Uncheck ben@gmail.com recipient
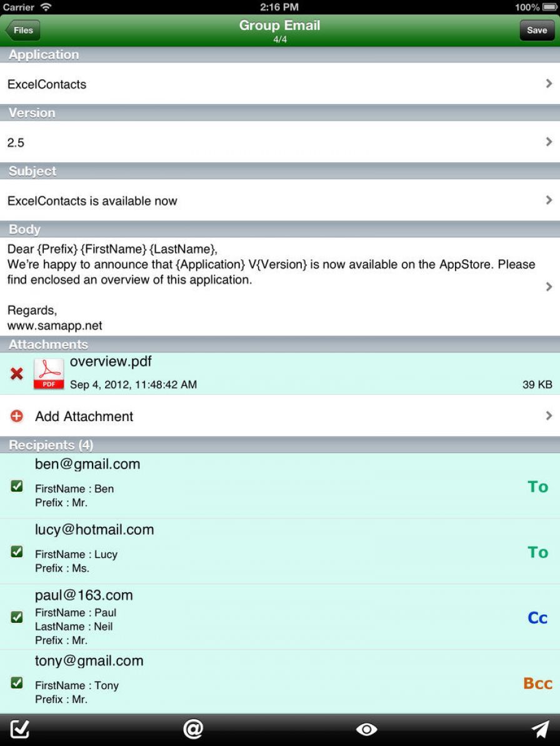The height and width of the screenshot is (746, 560). pyautogui.click(x=17, y=486)
